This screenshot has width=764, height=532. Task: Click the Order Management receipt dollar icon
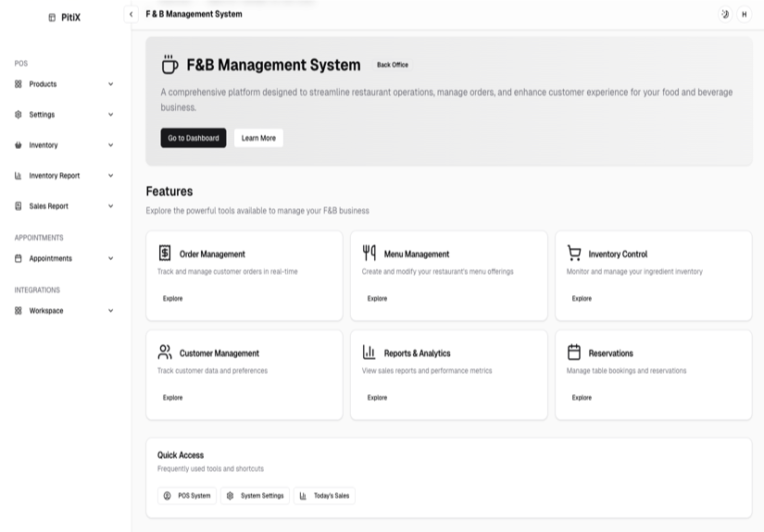pos(165,254)
